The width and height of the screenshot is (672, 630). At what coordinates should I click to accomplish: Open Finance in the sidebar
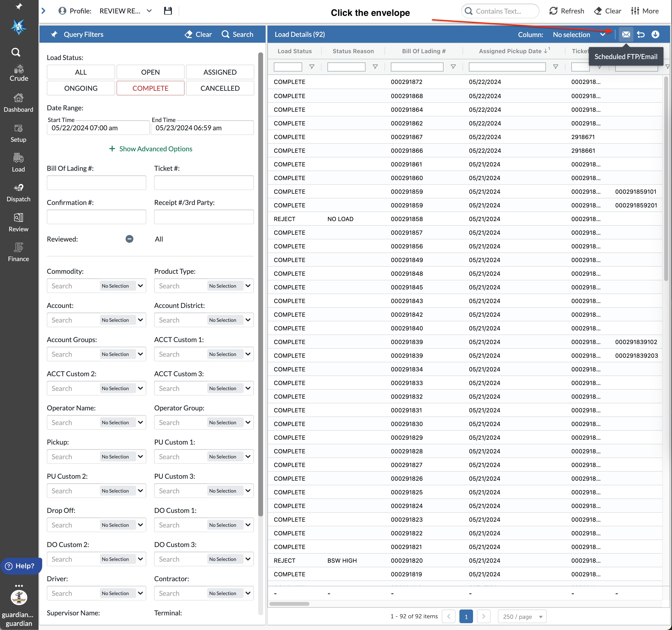coord(19,252)
